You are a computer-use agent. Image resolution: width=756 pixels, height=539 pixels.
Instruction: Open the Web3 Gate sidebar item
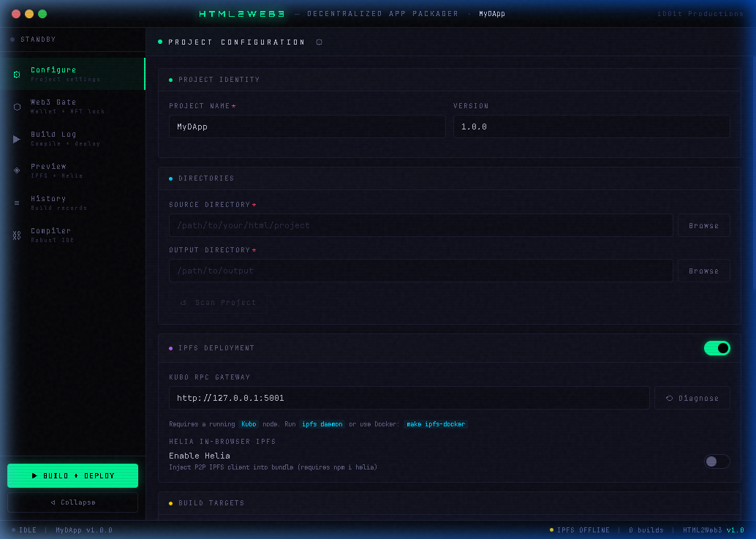72,107
